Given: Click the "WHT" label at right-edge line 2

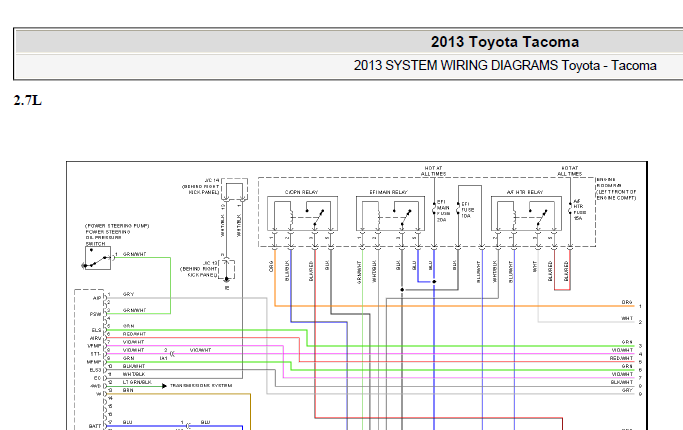Looking at the screenshot, I should point(627,318).
